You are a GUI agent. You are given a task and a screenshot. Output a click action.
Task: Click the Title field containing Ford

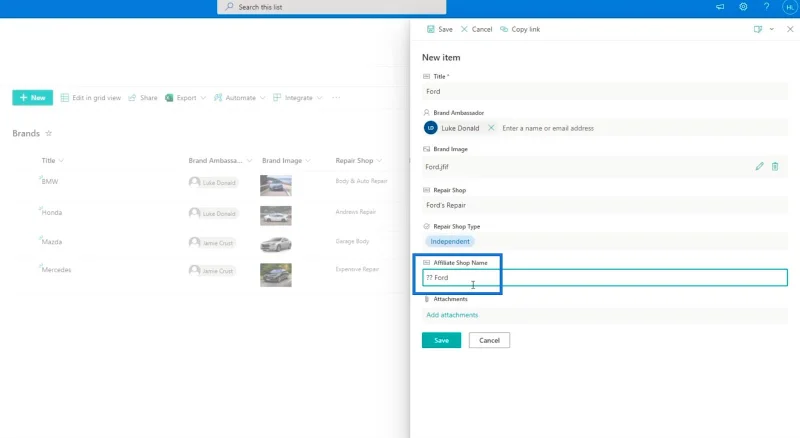coord(605,91)
